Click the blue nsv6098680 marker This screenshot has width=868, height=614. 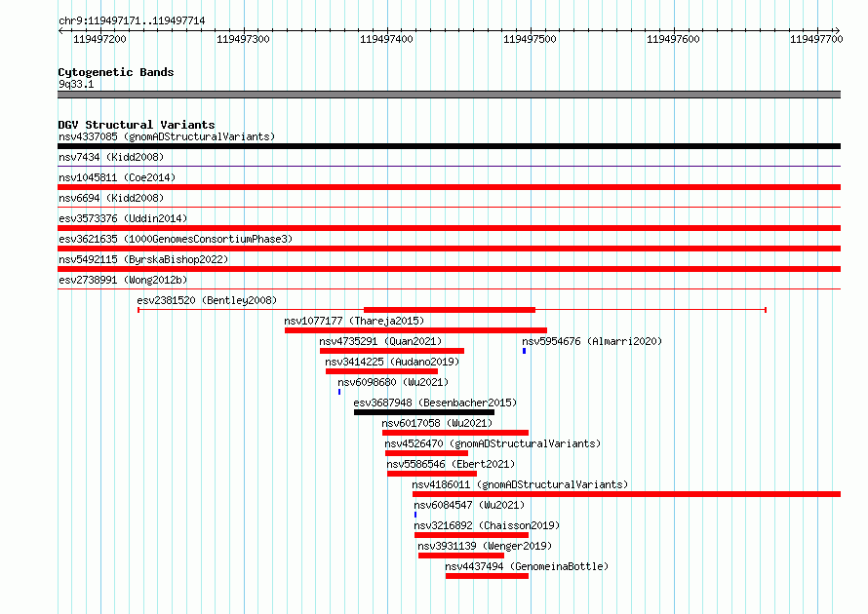click(339, 392)
